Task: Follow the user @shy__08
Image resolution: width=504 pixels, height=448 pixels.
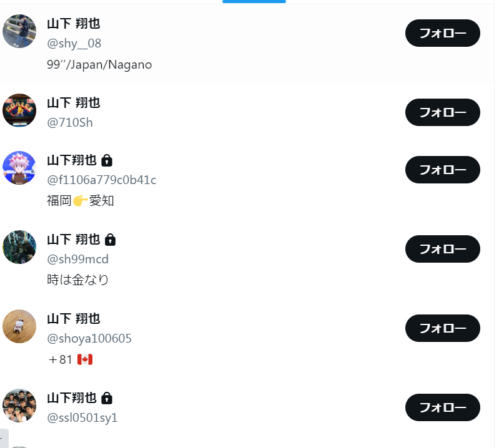Action: point(442,33)
